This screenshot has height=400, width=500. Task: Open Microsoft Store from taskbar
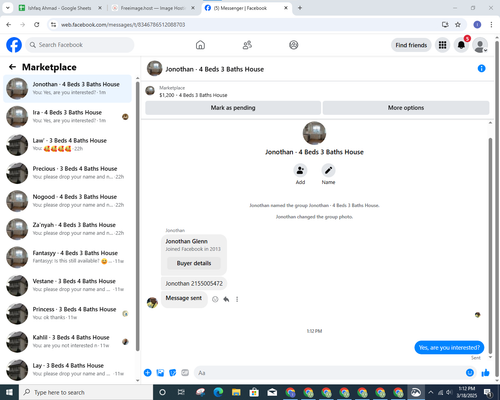coord(254,392)
